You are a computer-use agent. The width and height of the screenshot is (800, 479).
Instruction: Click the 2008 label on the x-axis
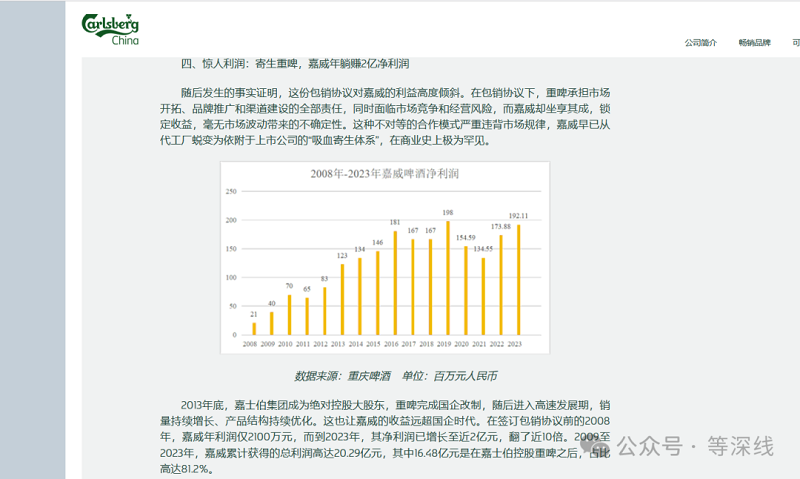[250, 344]
